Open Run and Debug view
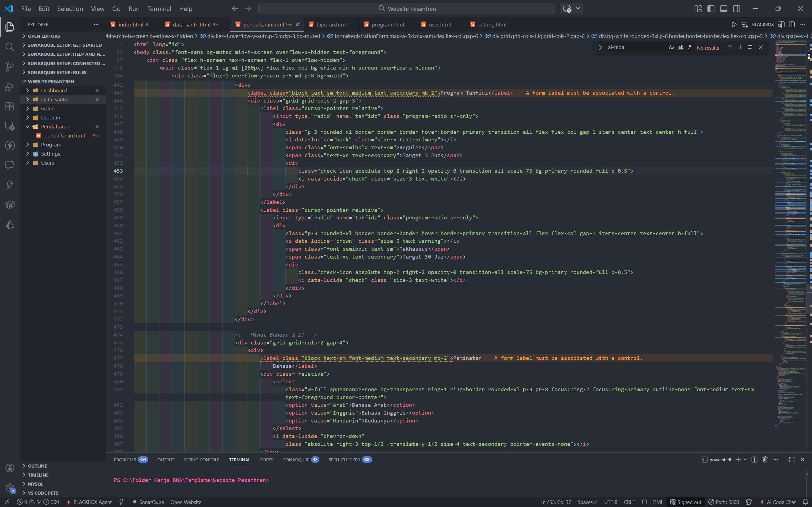The height and width of the screenshot is (507, 812). tap(10, 86)
